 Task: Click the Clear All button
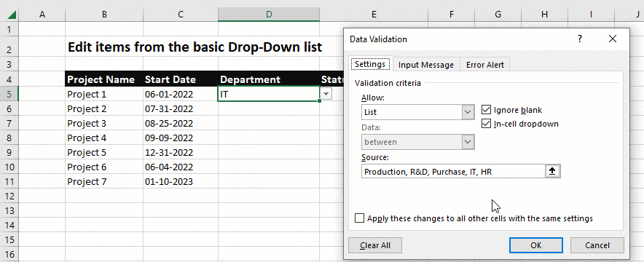point(375,245)
